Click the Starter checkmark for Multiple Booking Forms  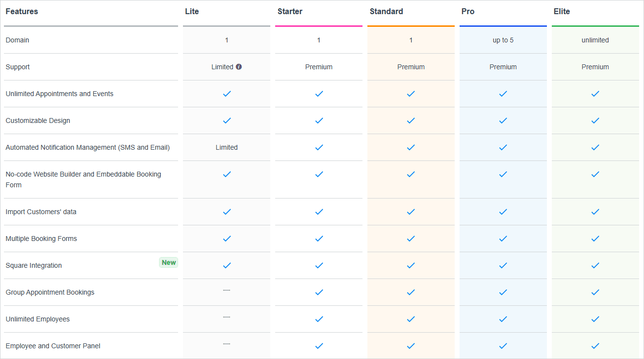319,239
